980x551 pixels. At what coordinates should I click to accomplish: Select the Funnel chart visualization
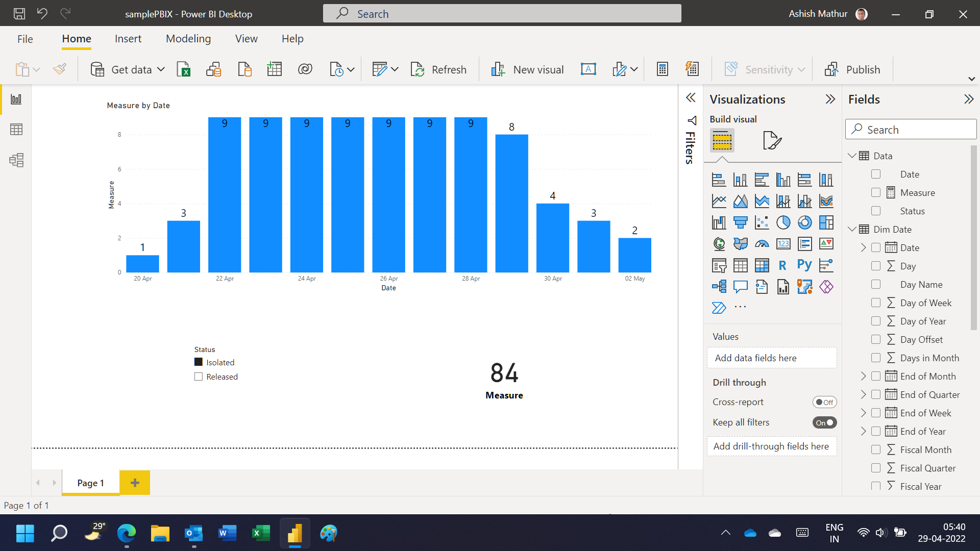(740, 222)
